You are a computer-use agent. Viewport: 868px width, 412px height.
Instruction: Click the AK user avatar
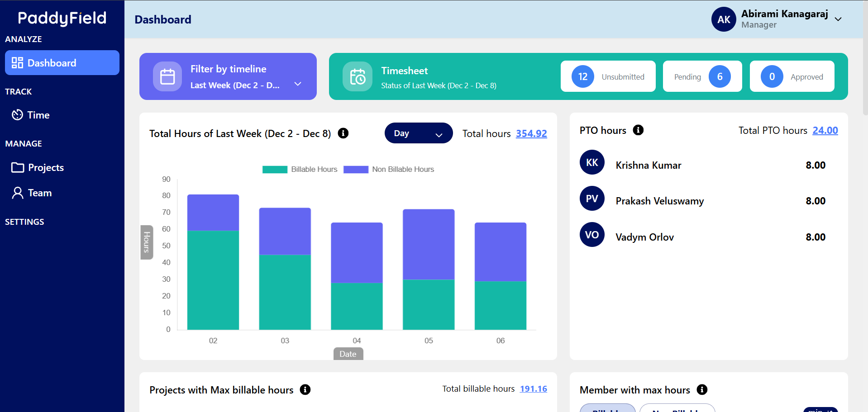tap(724, 19)
